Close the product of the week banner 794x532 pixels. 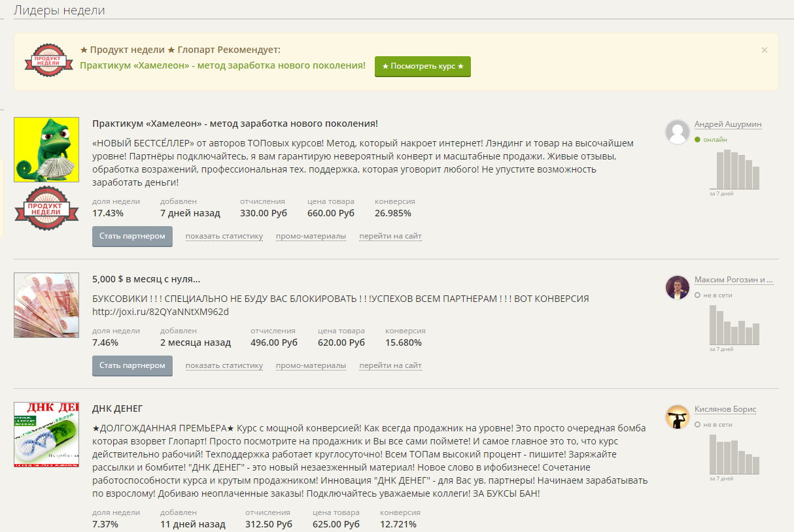point(765,50)
